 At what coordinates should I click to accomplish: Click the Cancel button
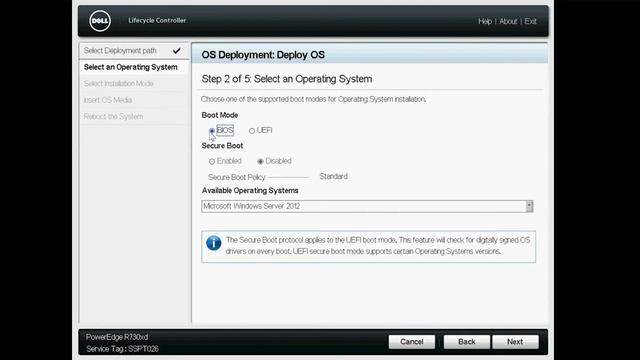click(x=411, y=342)
